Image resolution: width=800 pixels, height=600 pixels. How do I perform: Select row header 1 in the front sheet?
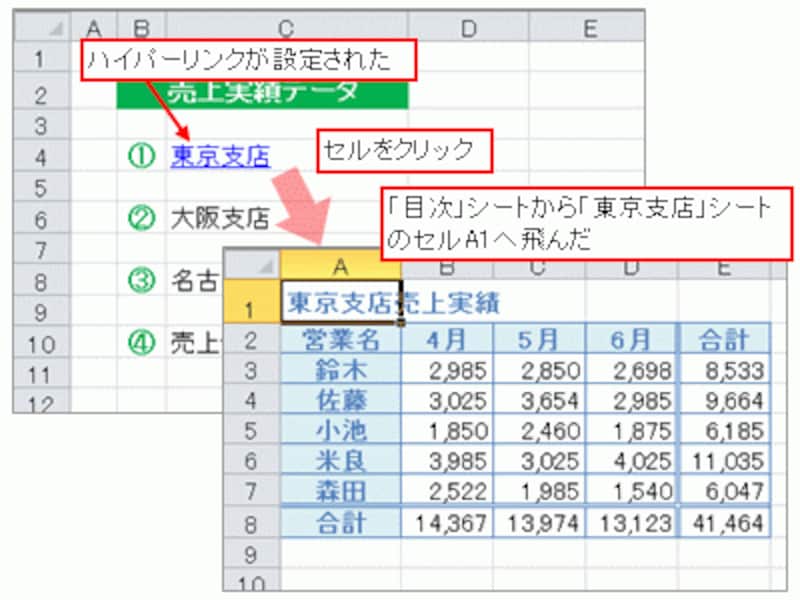pyautogui.click(x=252, y=303)
